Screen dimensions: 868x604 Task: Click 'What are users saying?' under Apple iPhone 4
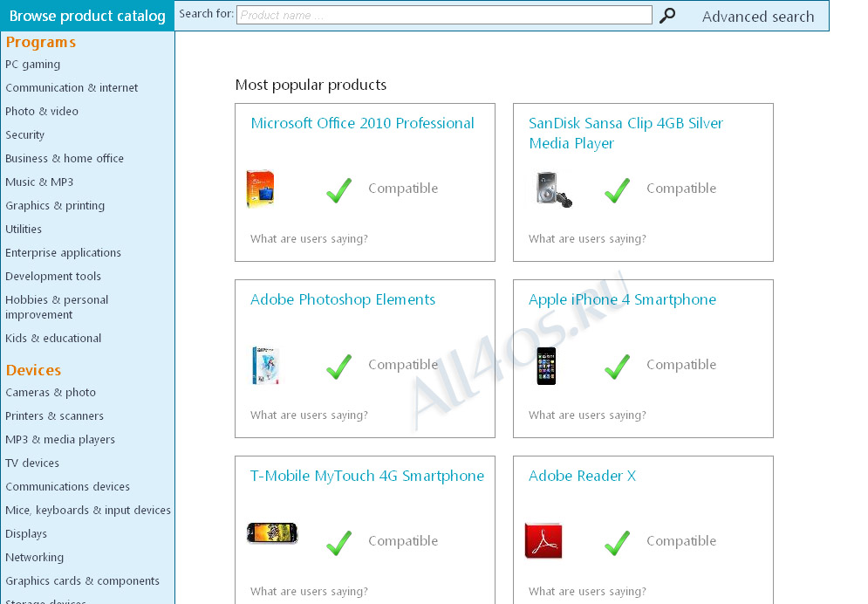(587, 415)
